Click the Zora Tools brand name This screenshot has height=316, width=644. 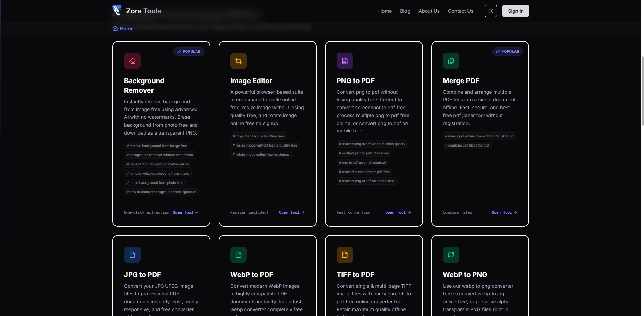tap(144, 11)
